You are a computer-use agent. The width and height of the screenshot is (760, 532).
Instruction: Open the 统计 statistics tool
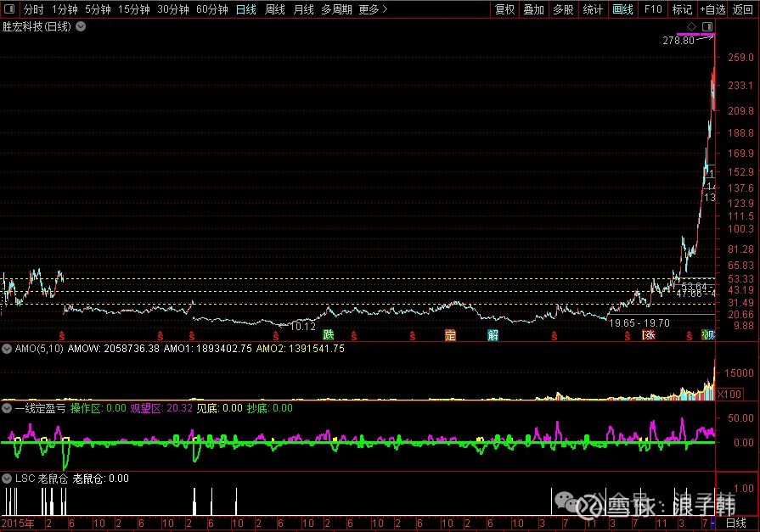(593, 9)
